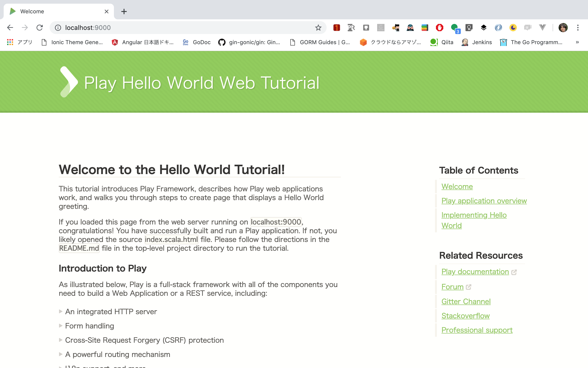Viewport: 588px width, 368px height.
Task: Open the Forum resource link
Action: [x=452, y=287]
